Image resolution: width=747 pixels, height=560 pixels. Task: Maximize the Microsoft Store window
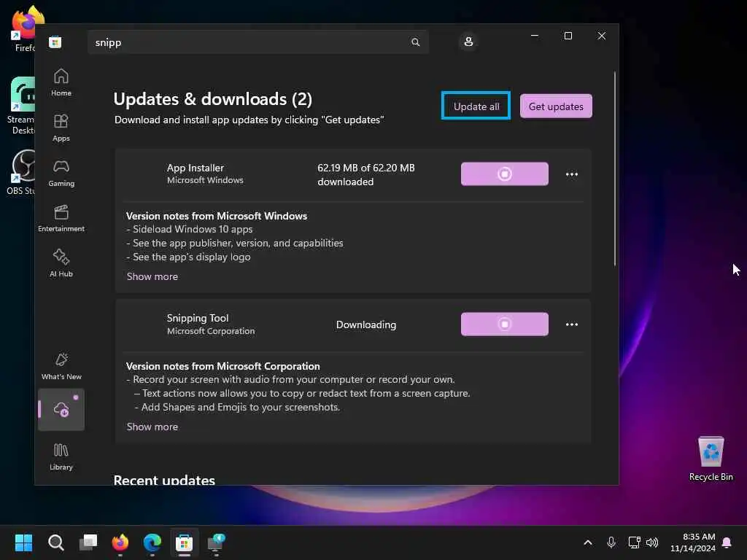[x=568, y=36]
